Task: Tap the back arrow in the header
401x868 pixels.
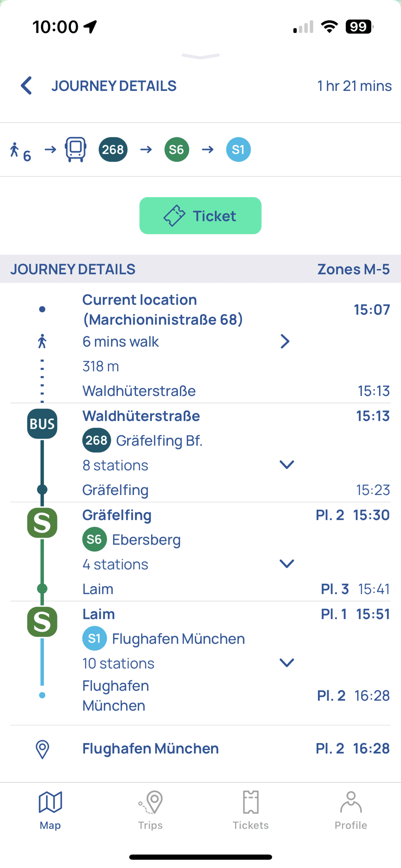Action: (x=27, y=85)
